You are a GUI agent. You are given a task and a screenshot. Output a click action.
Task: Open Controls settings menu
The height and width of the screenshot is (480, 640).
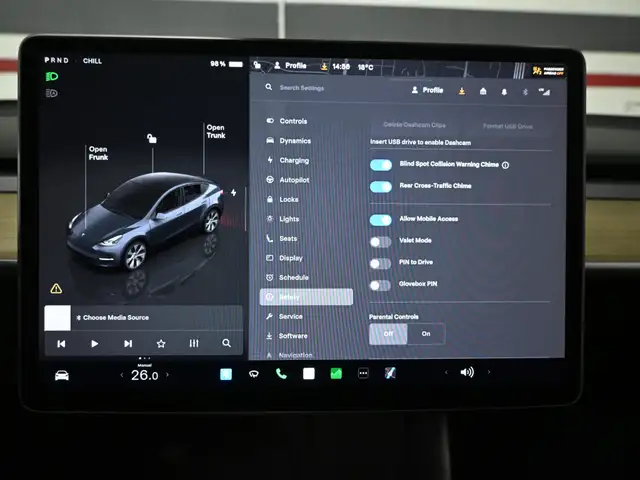click(x=287, y=121)
